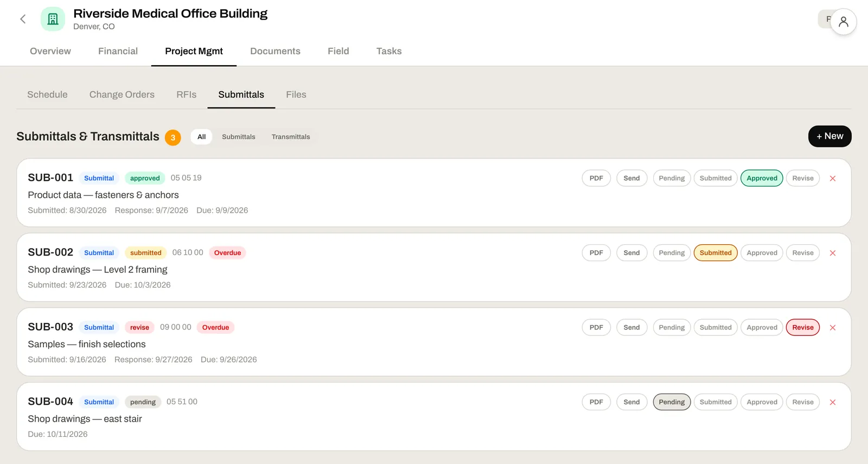
Task: Select the All filter pill
Action: pos(201,137)
